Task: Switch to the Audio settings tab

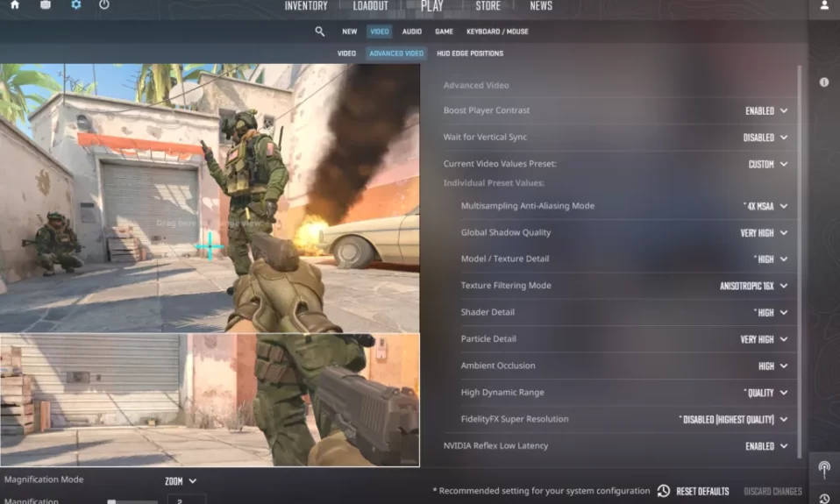Action: pyautogui.click(x=411, y=32)
